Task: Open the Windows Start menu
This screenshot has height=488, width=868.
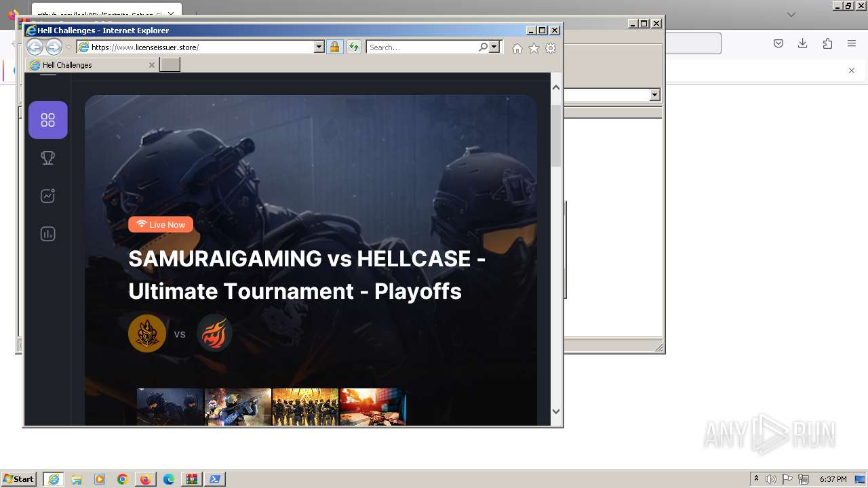Action: pyautogui.click(x=18, y=479)
